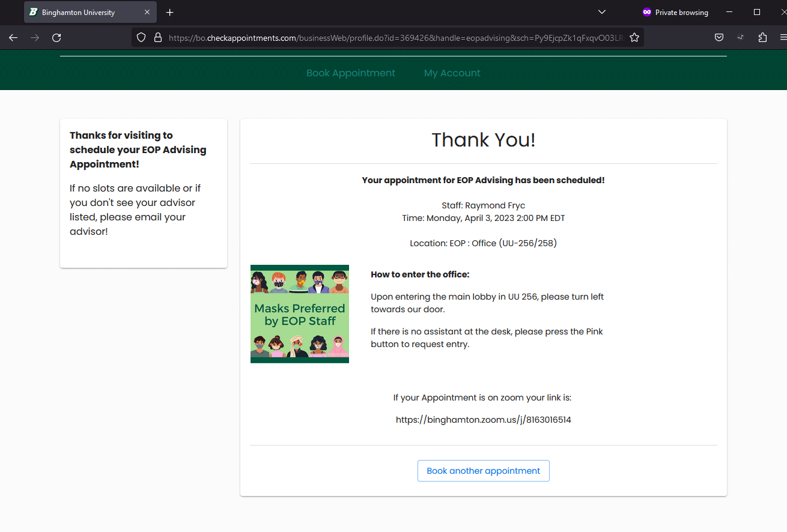787x532 pixels.
Task: Bookmark this page with the star icon
Action: [x=634, y=37]
